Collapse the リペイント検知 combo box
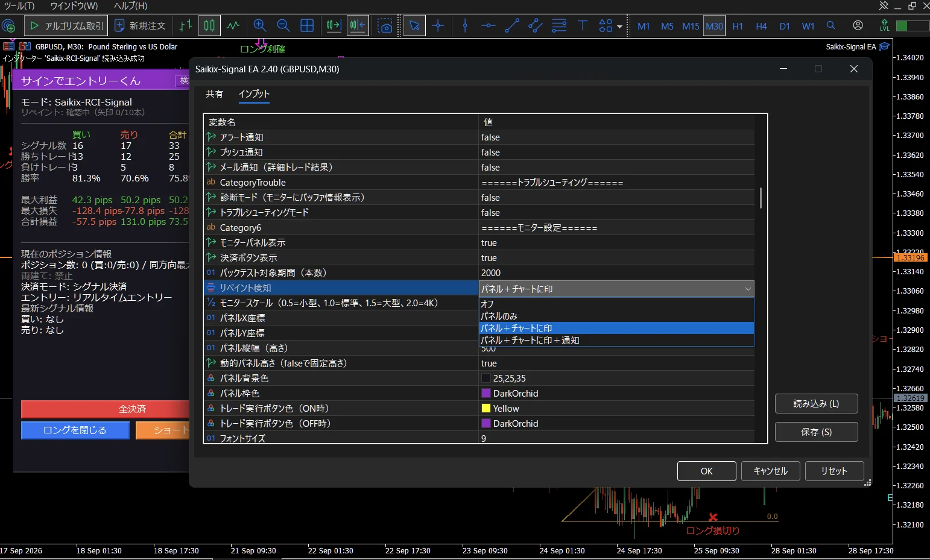Screen dimensions: 930x560 tap(748, 289)
